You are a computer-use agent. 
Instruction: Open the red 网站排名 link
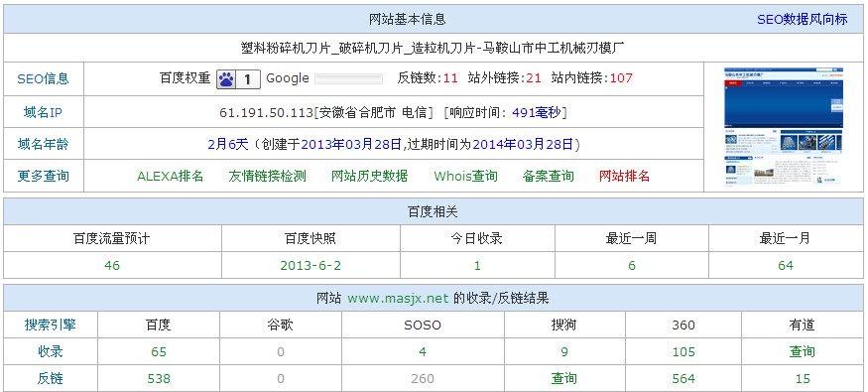(624, 176)
